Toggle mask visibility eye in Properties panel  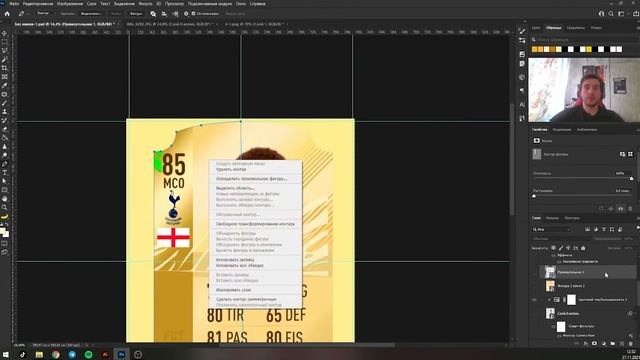point(620,208)
